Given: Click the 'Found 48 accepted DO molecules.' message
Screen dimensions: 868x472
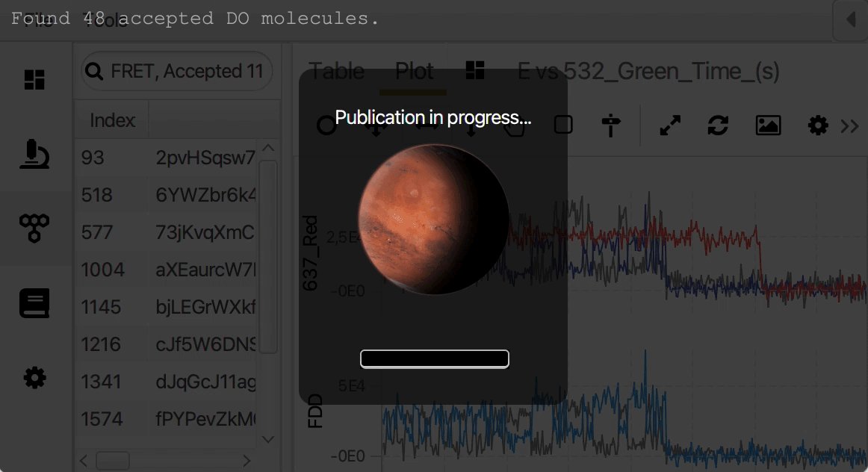Looking at the screenshot, I should (x=195, y=18).
